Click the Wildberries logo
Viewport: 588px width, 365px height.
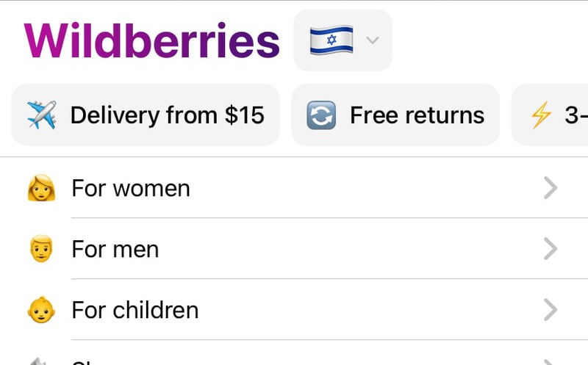point(152,40)
